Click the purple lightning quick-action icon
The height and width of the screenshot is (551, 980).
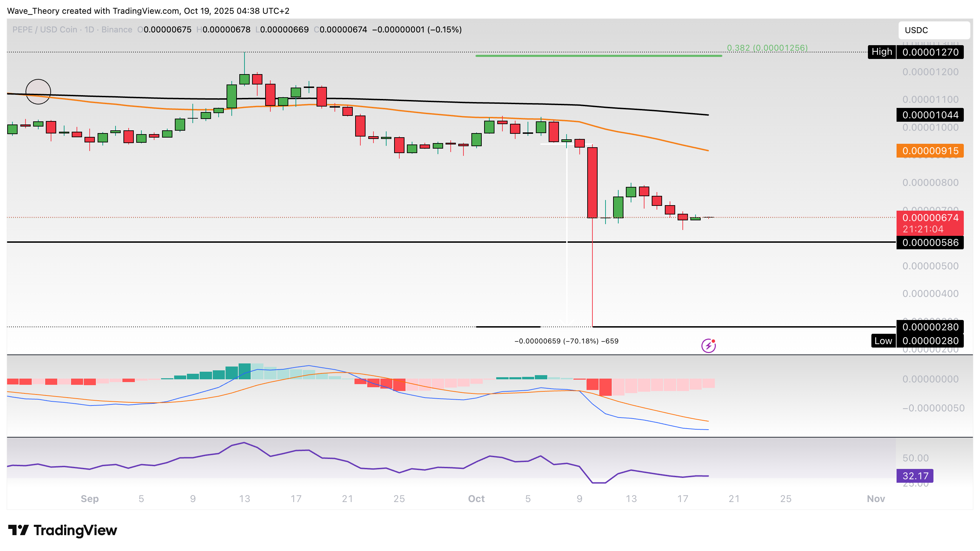coord(708,345)
